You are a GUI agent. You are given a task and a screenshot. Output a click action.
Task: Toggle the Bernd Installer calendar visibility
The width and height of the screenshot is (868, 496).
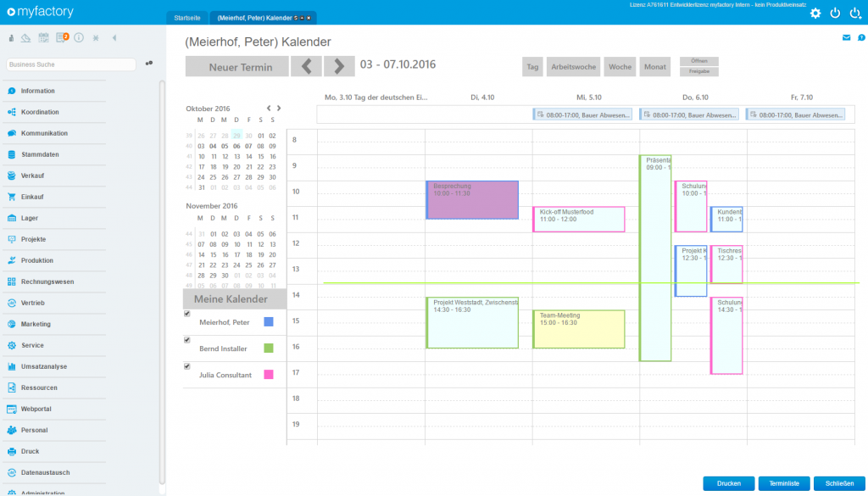[x=187, y=339]
